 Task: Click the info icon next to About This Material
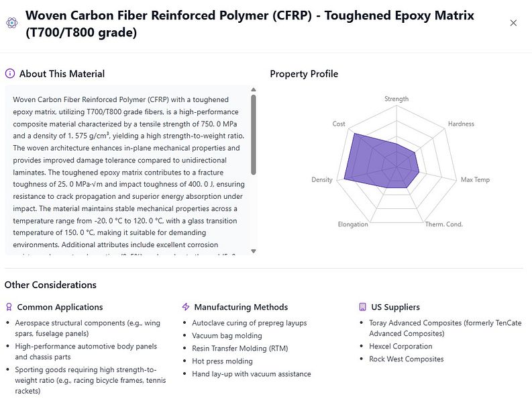click(x=10, y=73)
